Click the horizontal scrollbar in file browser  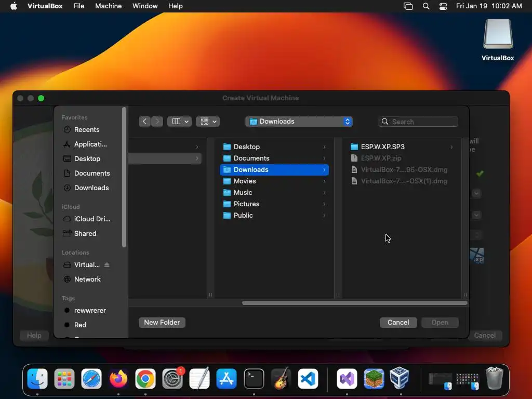point(354,303)
